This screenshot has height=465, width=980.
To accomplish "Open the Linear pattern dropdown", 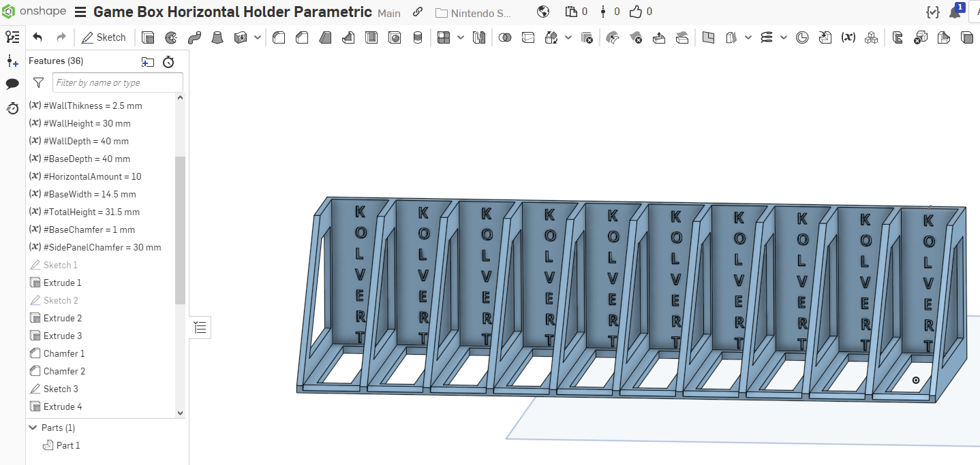I will pyautogui.click(x=461, y=37).
